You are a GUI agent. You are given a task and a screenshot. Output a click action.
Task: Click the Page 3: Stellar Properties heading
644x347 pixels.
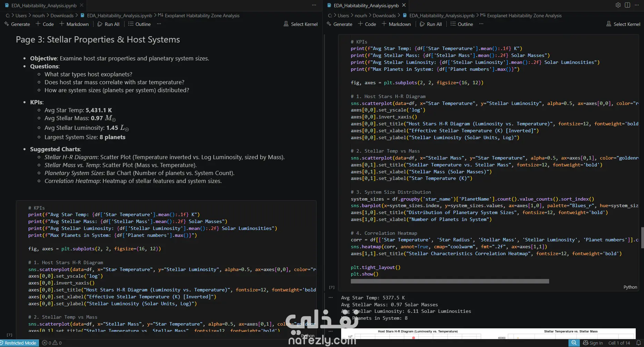(x=98, y=40)
